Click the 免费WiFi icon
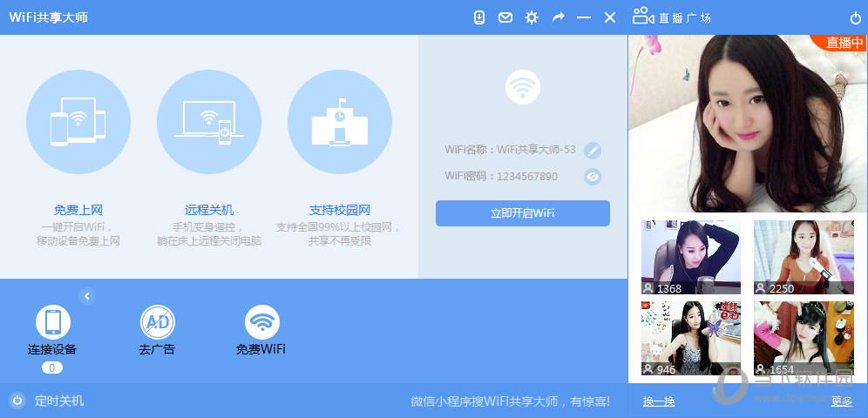This screenshot has width=868, height=418. [x=261, y=322]
